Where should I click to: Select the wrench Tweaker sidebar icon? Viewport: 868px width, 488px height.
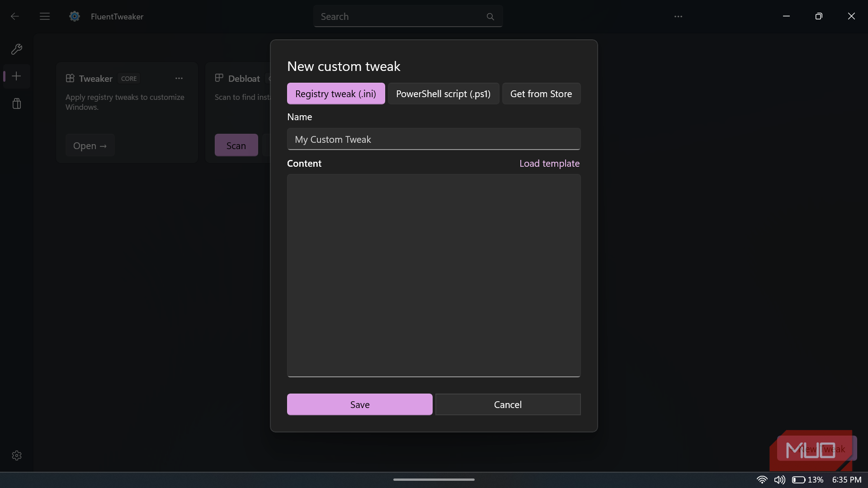coord(17,49)
